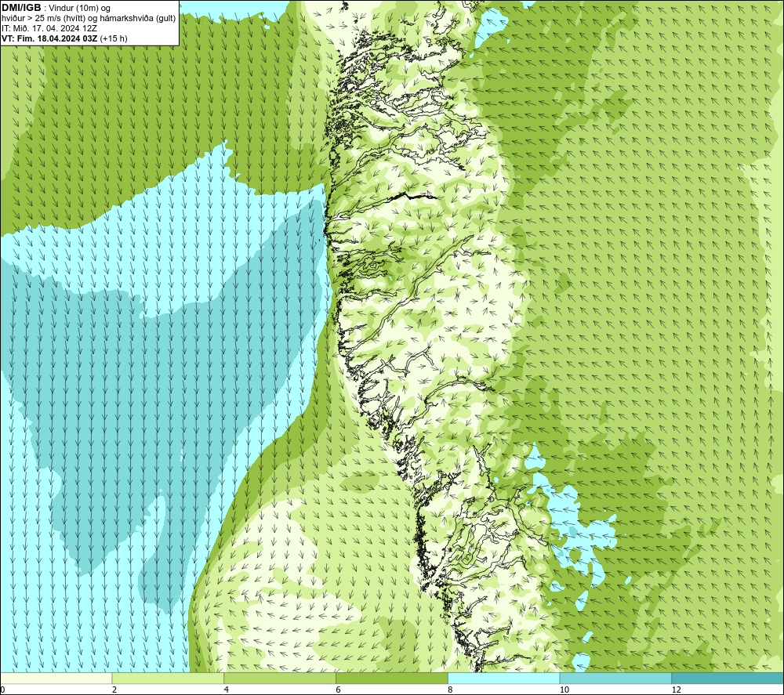Click the legend tick label '2'

click(x=114, y=690)
